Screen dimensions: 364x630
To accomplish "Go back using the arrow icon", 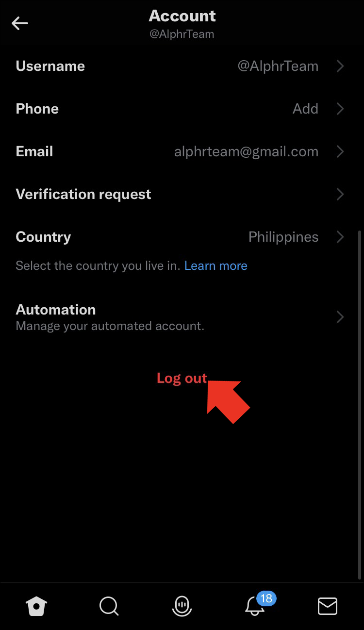I will [x=20, y=23].
